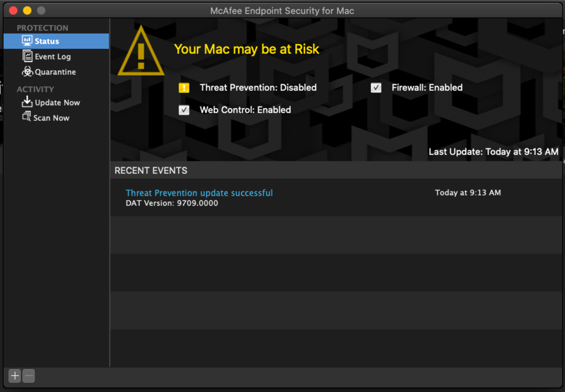Viewport: 565px width, 392px height.
Task: Click the Web Control: Enabled label
Action: pyautogui.click(x=245, y=110)
